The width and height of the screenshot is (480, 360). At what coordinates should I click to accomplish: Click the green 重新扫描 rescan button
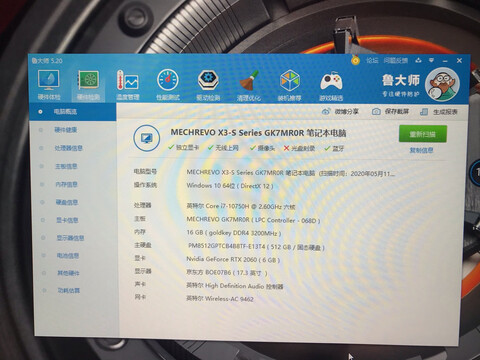[x=423, y=134]
